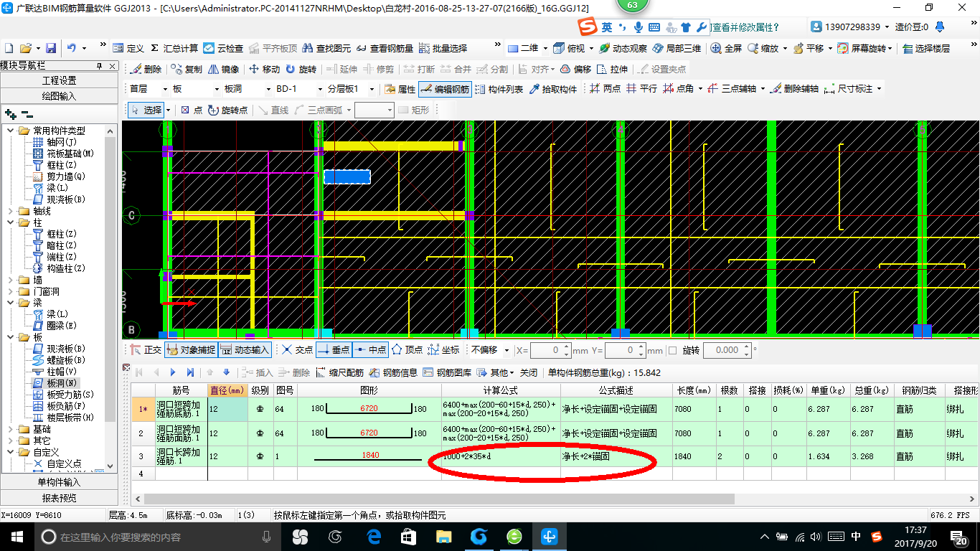Expand the 轴线 tree node

pos(11,211)
